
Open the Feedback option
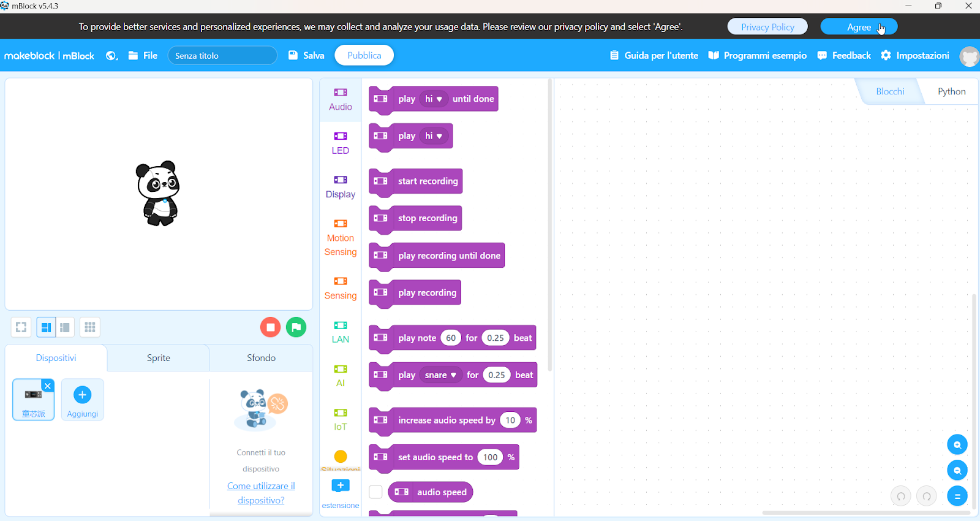(844, 56)
